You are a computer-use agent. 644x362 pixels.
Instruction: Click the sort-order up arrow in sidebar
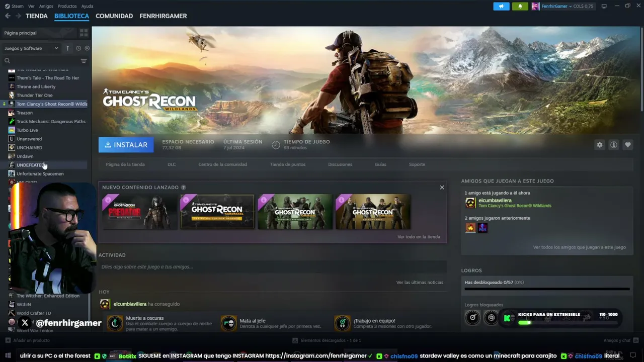tap(67, 48)
